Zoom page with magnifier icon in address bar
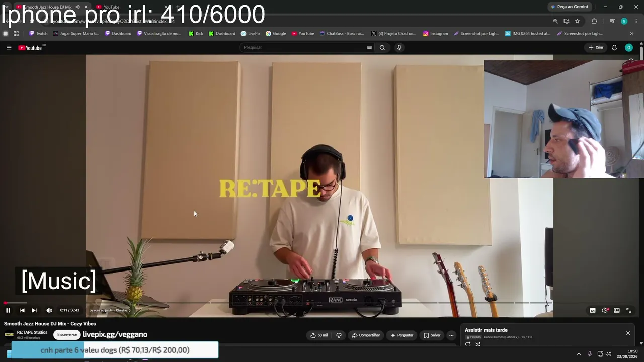This screenshot has width=644, height=362. (555, 21)
